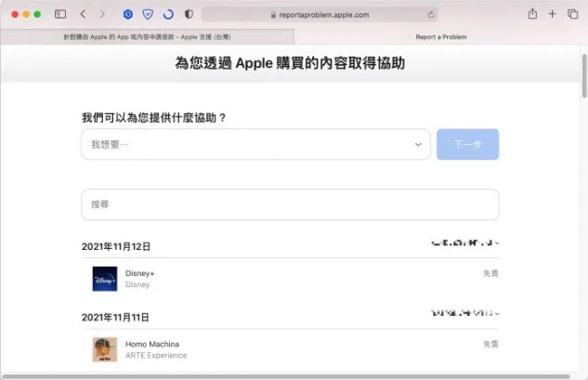Switch to the Apple 支援 (台灣) tab

(147, 37)
